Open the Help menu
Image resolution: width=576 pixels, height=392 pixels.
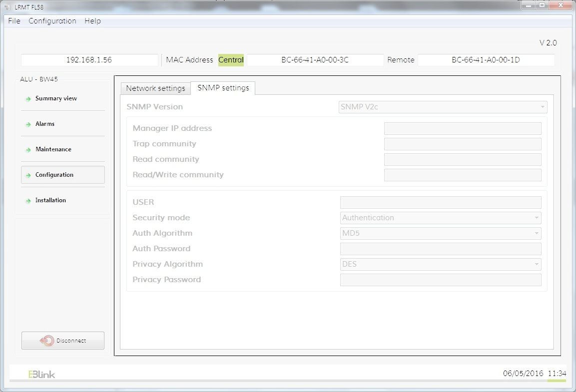[92, 21]
